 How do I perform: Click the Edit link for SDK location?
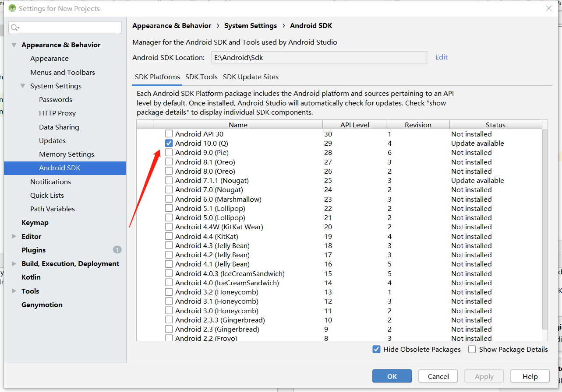click(x=442, y=57)
